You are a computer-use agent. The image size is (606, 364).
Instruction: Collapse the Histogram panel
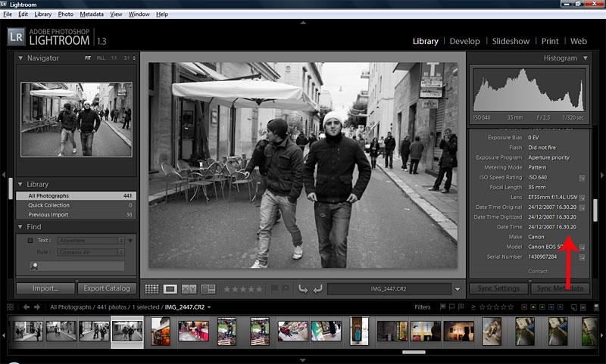click(585, 58)
